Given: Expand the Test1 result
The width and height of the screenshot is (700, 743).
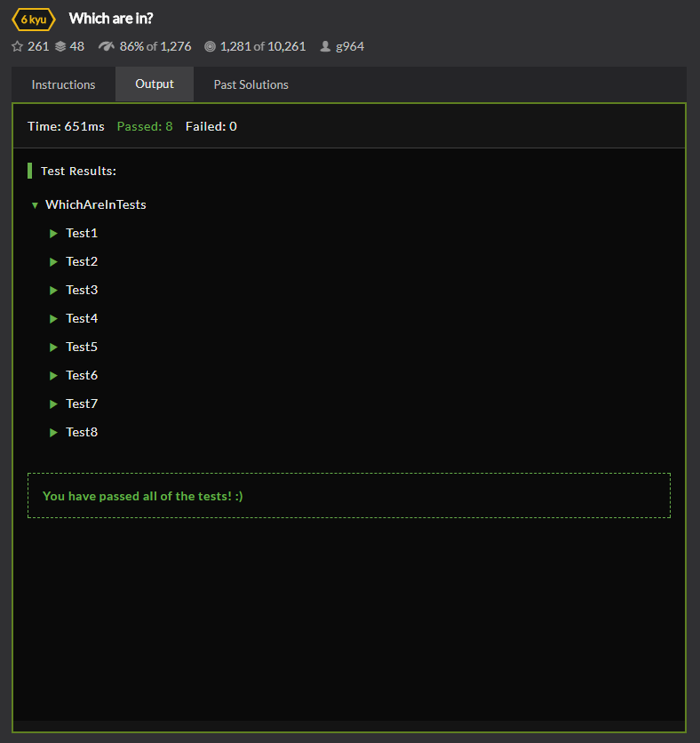Looking at the screenshot, I should coord(53,234).
